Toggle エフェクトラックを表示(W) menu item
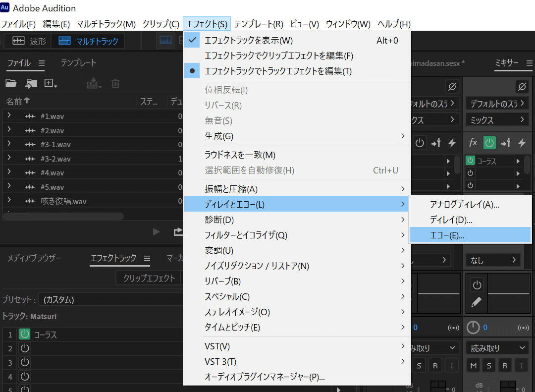Viewport: 535px width, 392px height. [297, 40]
